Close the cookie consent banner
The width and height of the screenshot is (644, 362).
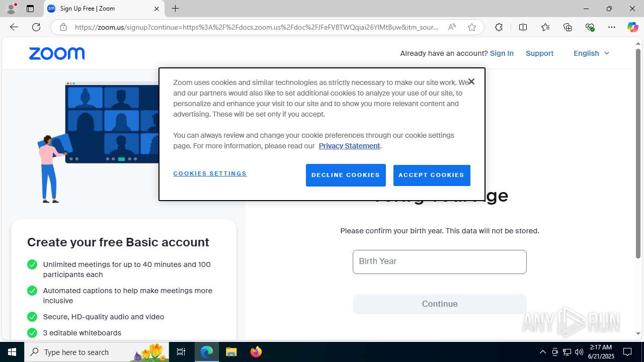click(471, 81)
